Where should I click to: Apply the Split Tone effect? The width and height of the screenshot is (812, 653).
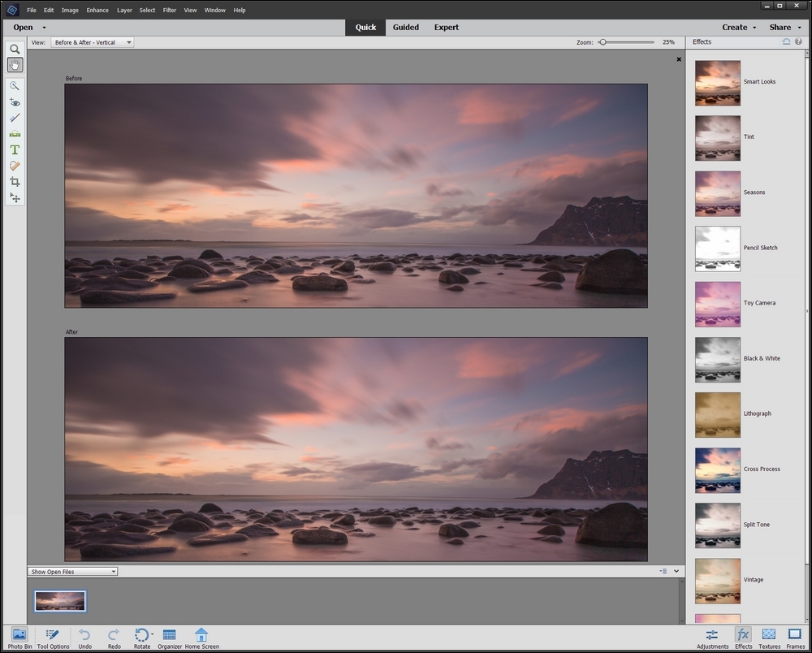718,525
